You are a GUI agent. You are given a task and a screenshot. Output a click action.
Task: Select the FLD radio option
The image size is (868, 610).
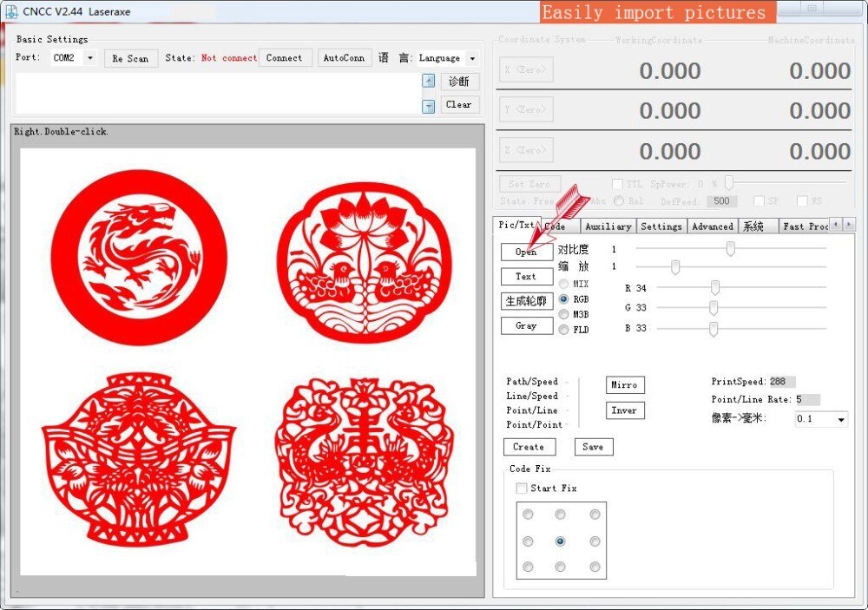click(564, 330)
